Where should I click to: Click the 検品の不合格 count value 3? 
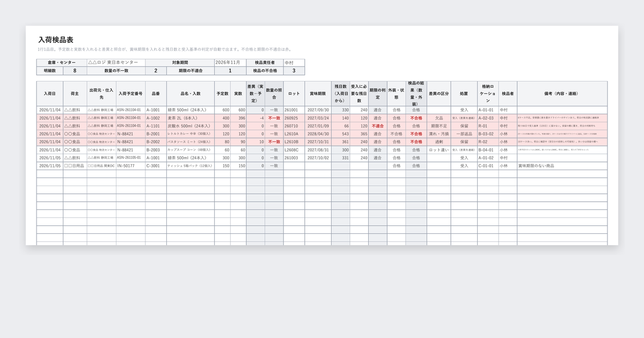(x=294, y=71)
